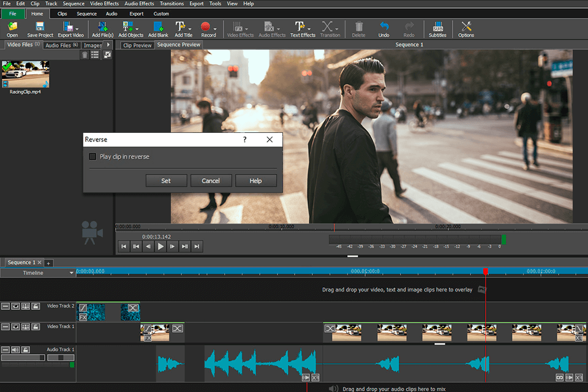Viewport: 588px width, 392px height.
Task: Click the Undo arrow icon
Action: [x=384, y=27]
